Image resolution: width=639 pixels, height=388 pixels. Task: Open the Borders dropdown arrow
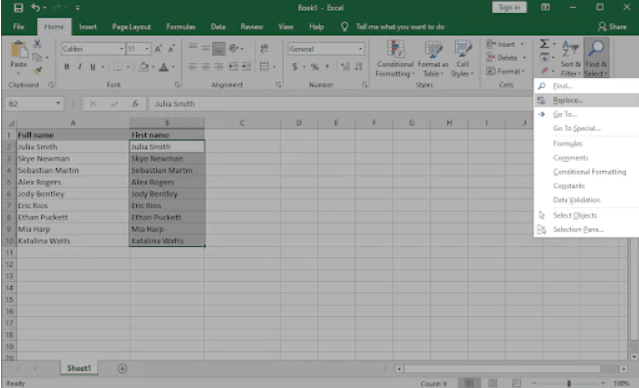click(128, 67)
